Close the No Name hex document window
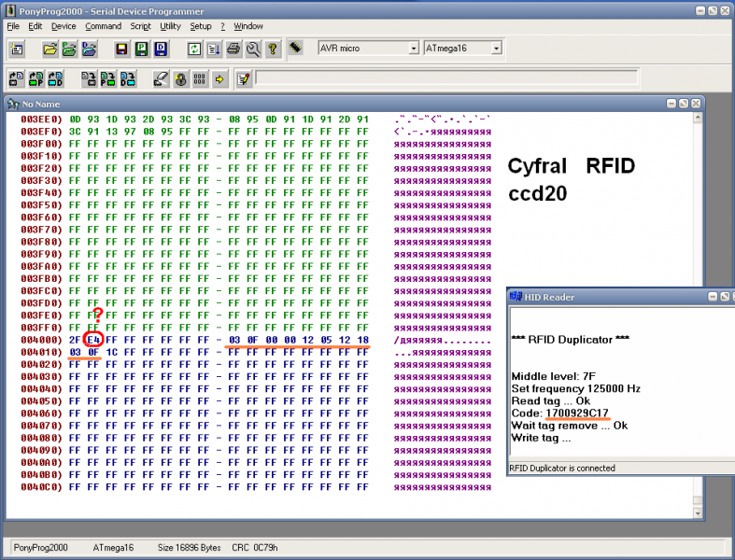This screenshot has width=735, height=560. pyautogui.click(x=695, y=103)
